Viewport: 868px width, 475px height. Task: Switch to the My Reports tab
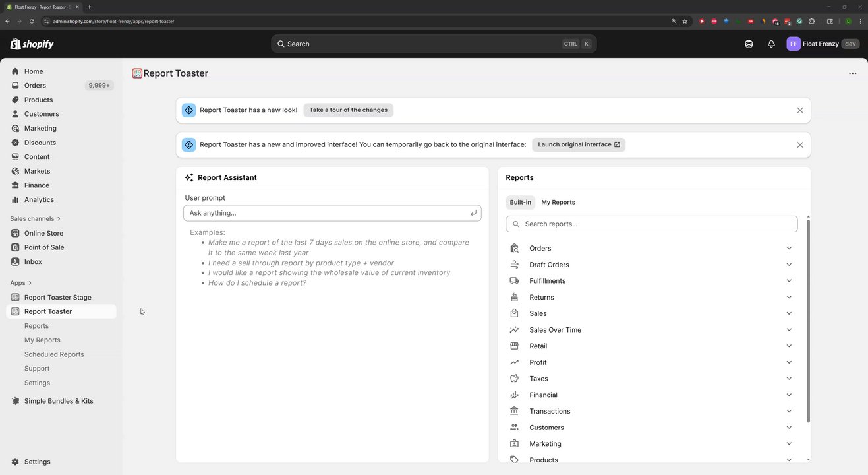pyautogui.click(x=558, y=203)
